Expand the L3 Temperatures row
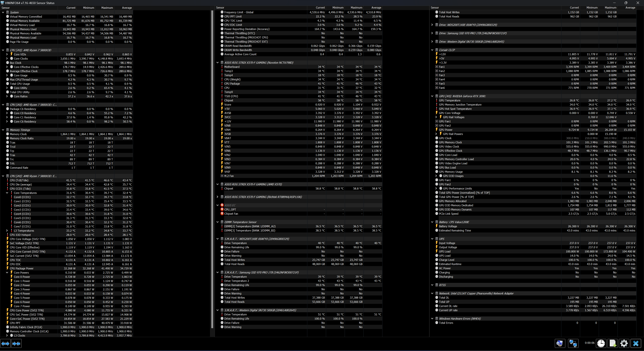The image size is (644, 351). pos(7,231)
